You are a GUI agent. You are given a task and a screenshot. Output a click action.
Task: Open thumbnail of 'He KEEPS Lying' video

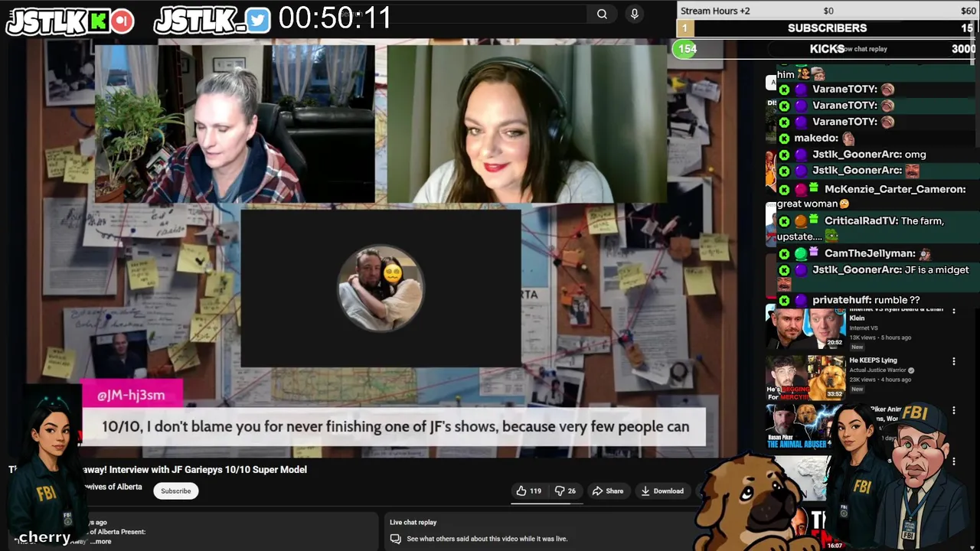[x=805, y=377]
